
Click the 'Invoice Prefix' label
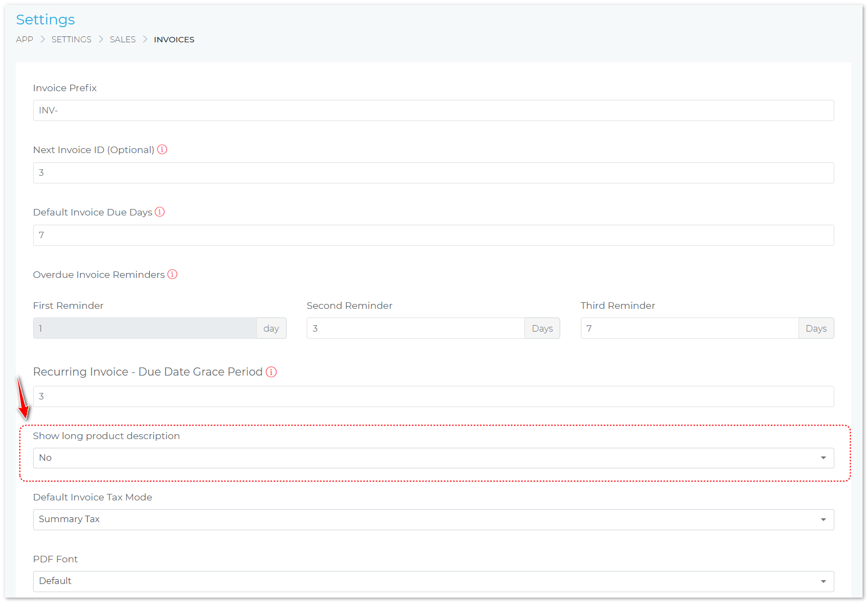[x=65, y=88]
